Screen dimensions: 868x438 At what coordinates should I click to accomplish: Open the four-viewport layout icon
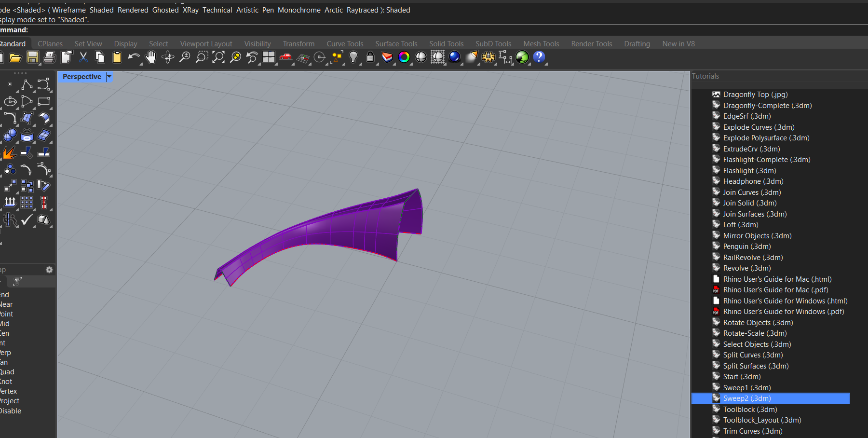tap(269, 57)
